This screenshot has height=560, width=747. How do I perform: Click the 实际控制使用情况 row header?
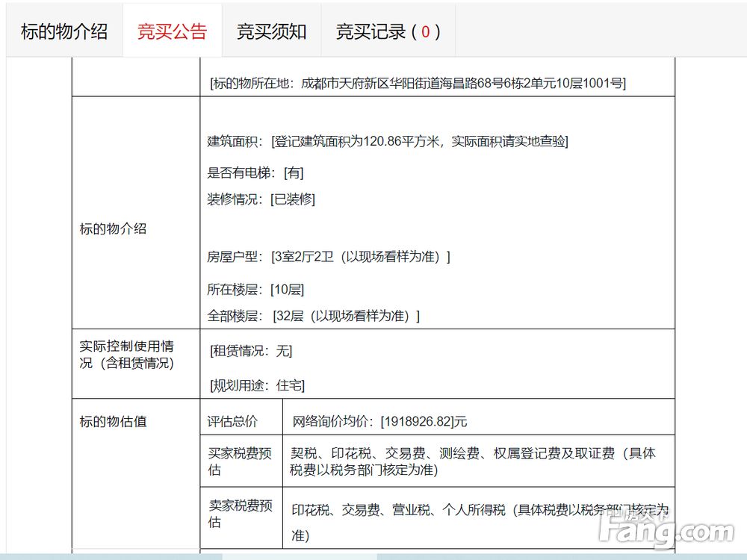[127, 355]
